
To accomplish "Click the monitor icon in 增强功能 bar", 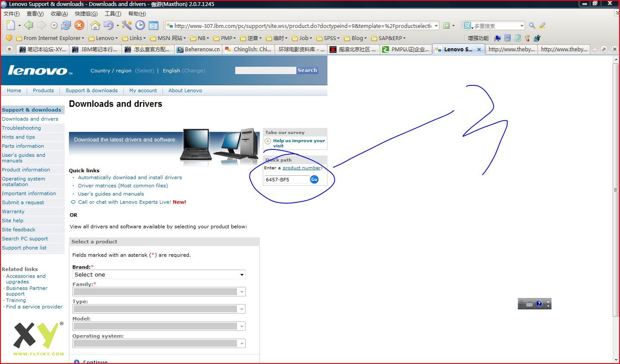I will [498, 38].
